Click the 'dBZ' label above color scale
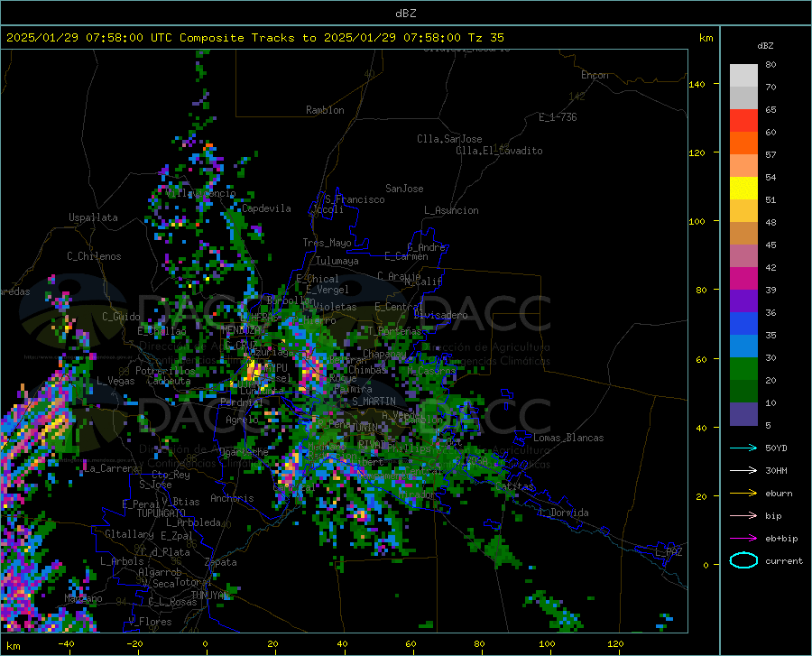Screen dimensions: 812x656 tap(765, 45)
